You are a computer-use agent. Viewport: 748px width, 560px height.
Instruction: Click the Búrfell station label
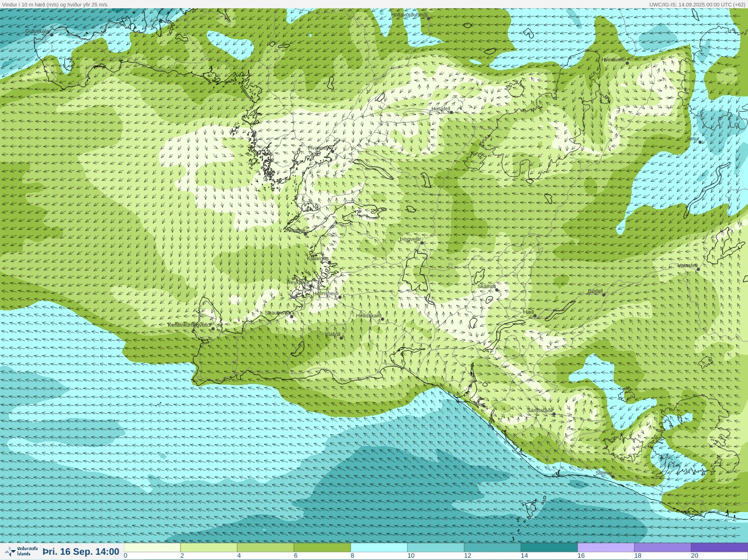595,291
